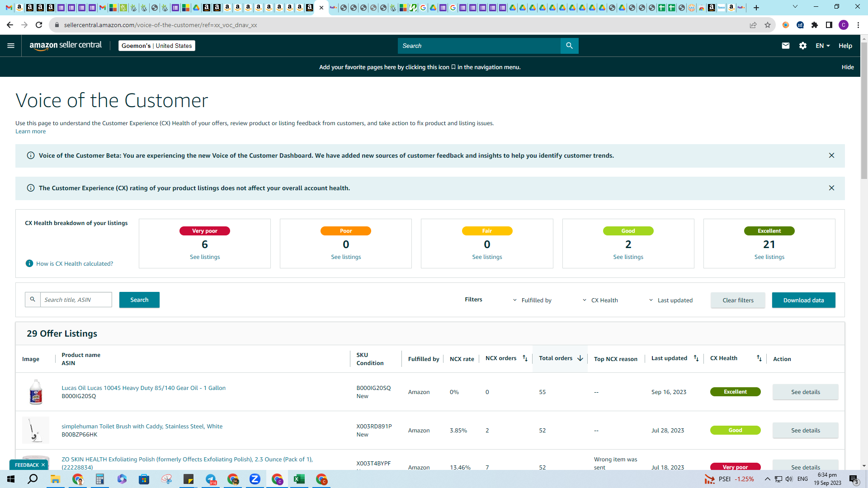The height and width of the screenshot is (488, 868).
Task: Sort listings by Last updated
Action: 696,358
